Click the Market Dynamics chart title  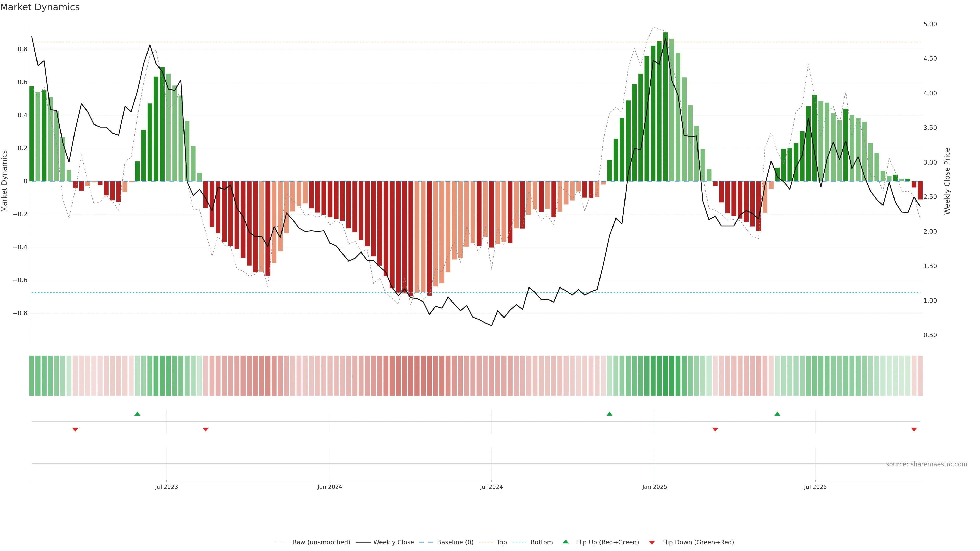pos(40,7)
